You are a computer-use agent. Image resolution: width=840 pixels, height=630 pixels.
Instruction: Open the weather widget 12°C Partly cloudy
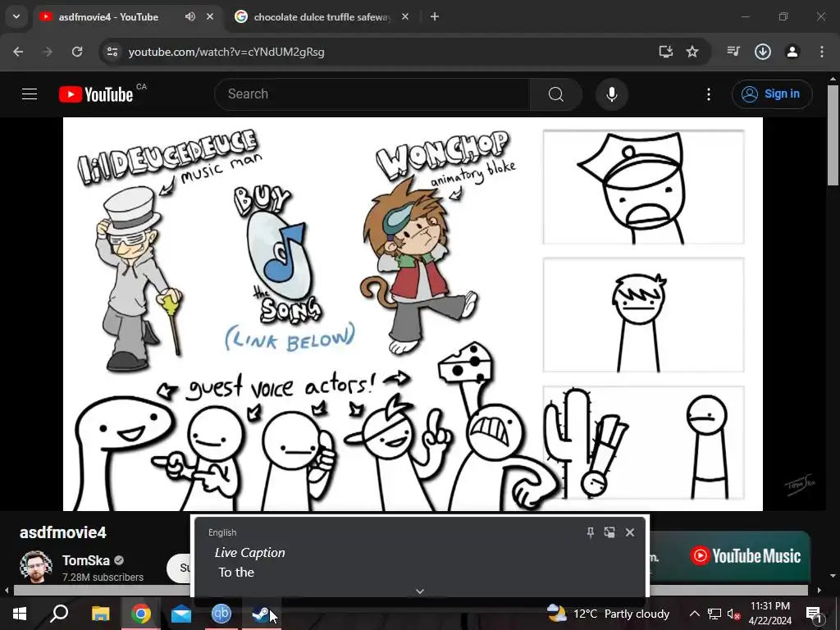[608, 614]
